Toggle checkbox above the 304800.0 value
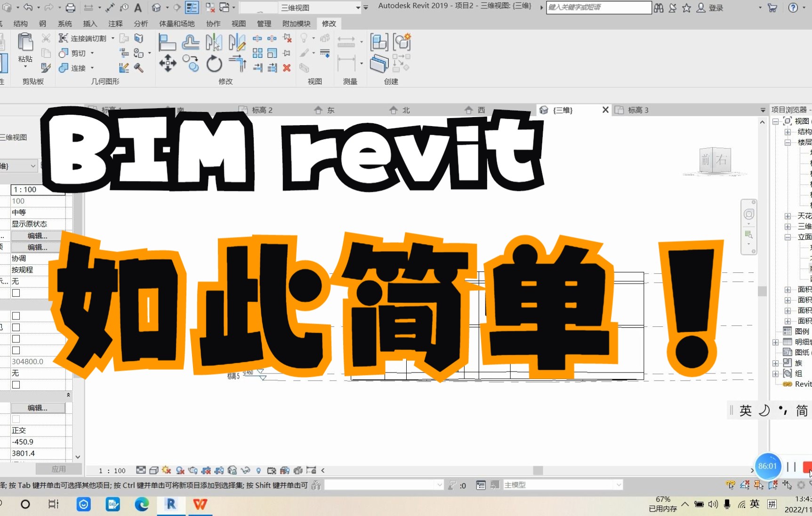 click(x=16, y=350)
